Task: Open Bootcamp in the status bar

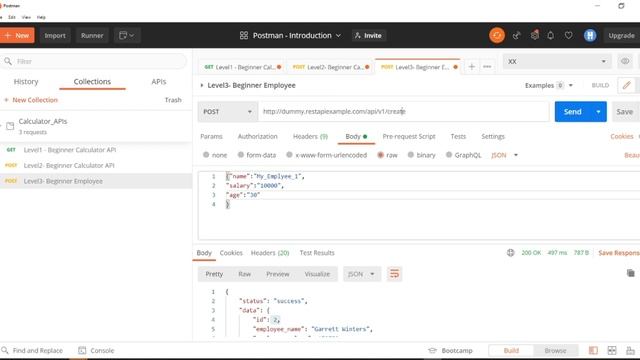Action: 450,350
